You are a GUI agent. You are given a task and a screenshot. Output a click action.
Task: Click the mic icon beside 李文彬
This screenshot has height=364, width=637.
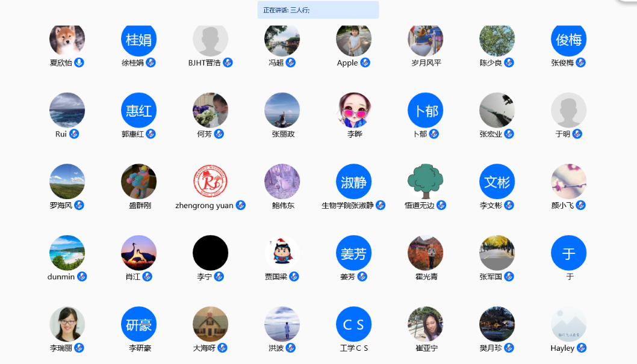(509, 205)
